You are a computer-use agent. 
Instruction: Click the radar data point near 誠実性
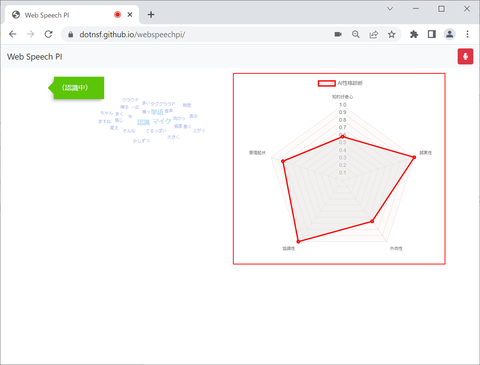pos(414,157)
